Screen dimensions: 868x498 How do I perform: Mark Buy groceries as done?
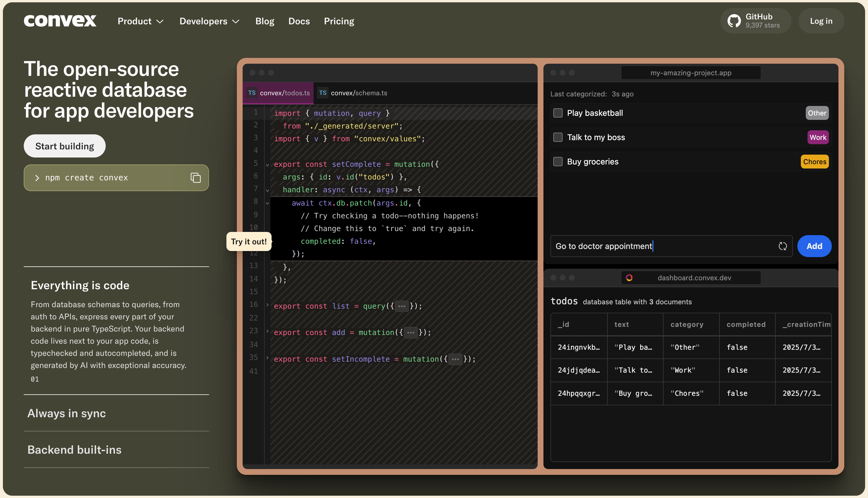558,162
